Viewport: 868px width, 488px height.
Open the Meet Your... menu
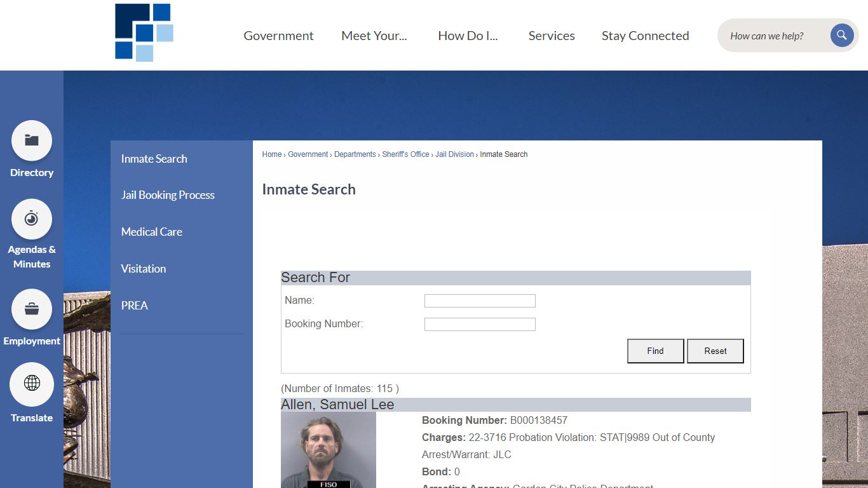(x=374, y=36)
